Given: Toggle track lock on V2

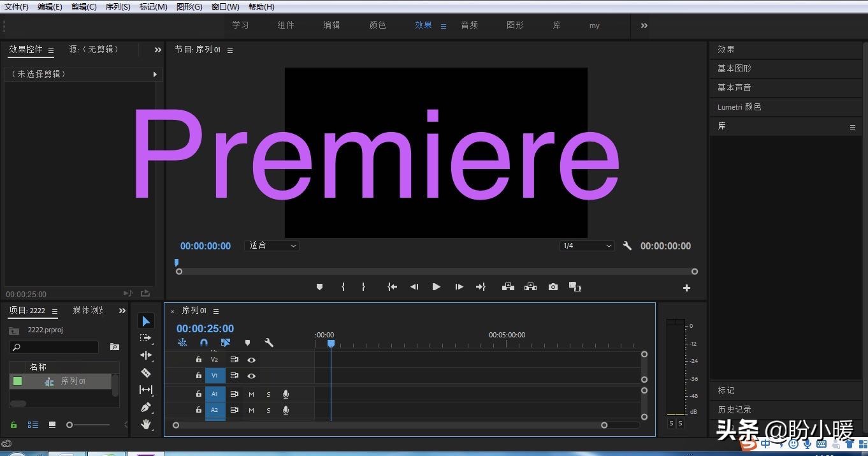Looking at the screenshot, I should (198, 359).
